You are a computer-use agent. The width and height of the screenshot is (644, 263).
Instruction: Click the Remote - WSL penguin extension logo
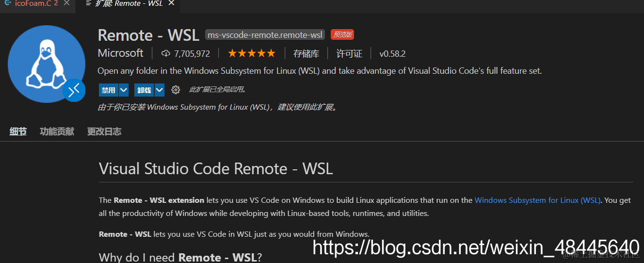tap(47, 64)
